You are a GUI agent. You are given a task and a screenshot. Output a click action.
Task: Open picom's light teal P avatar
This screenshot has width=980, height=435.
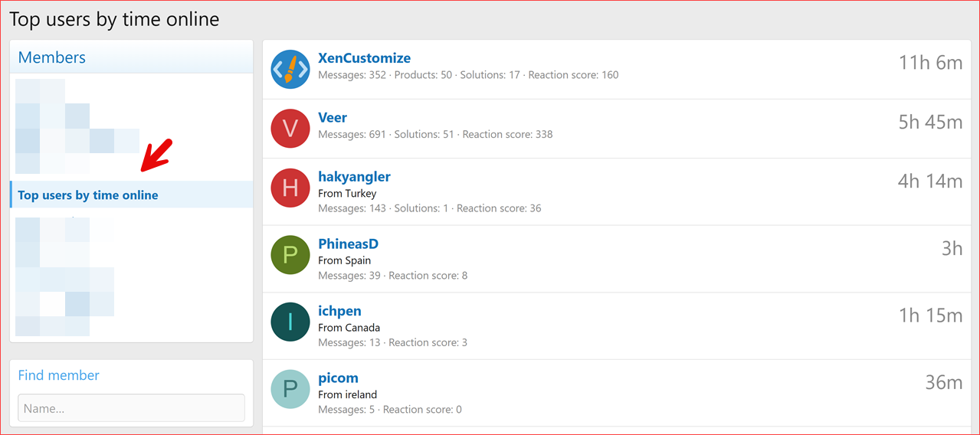(x=290, y=389)
